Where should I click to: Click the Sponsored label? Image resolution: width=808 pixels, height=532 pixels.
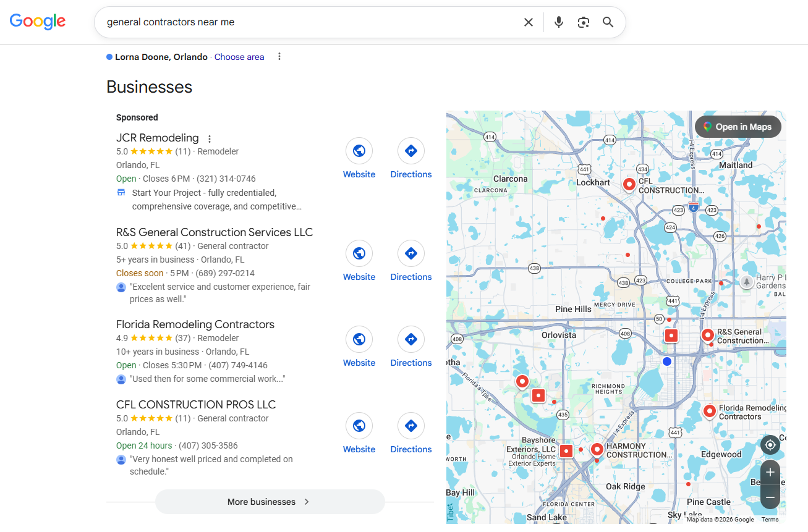tap(137, 117)
